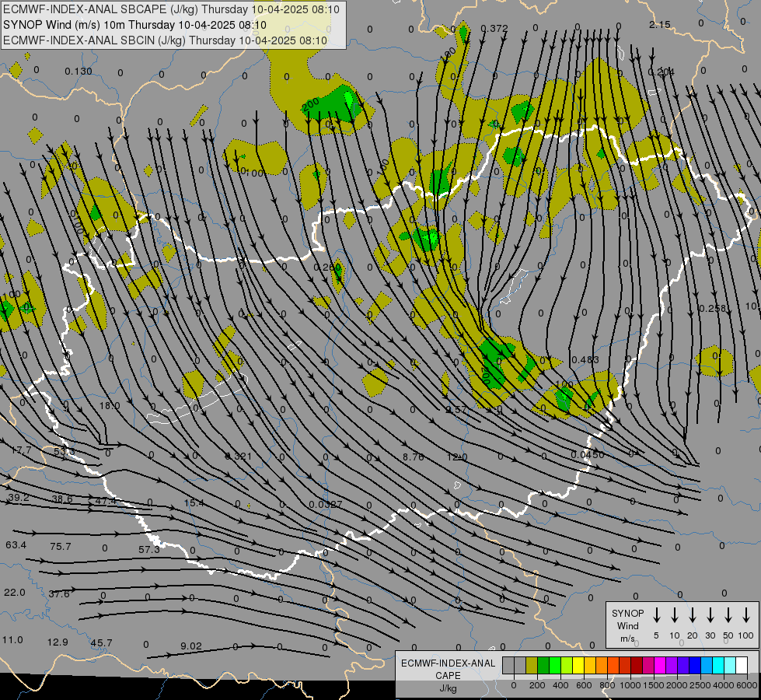Click the value 12.9 on the map
Screen dimensions: 761x700
(x=58, y=642)
